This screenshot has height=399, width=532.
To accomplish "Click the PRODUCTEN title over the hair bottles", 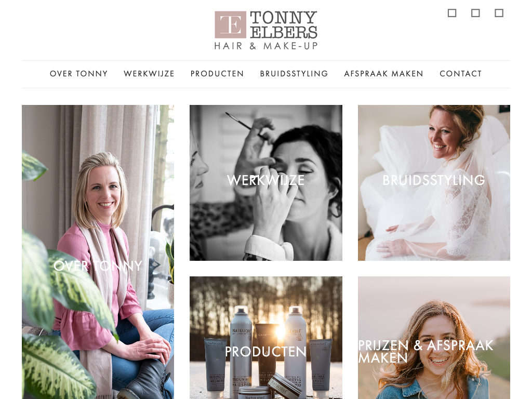I will [265, 352].
